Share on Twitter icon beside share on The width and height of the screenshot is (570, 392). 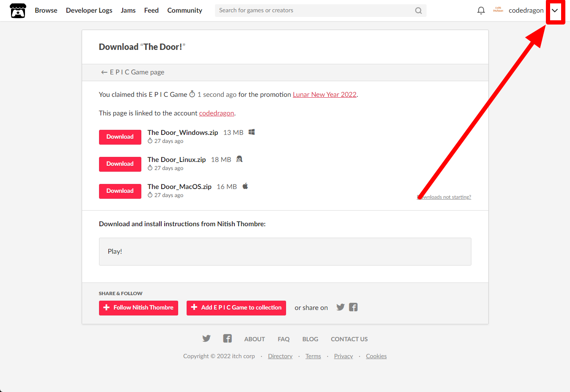click(x=340, y=307)
